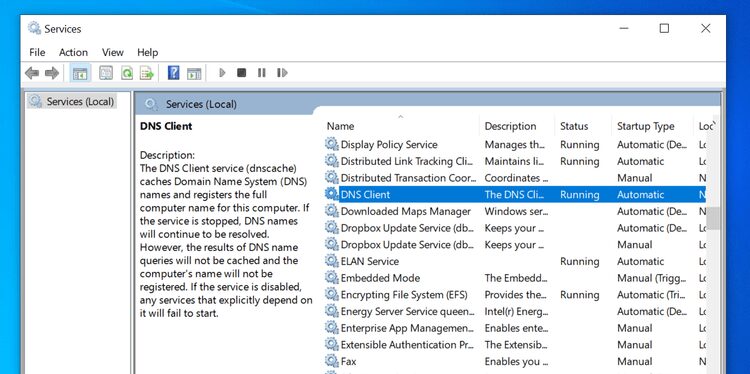Click 'Intel(r) Energ...' description cell
The image size is (750, 374).
516,311
